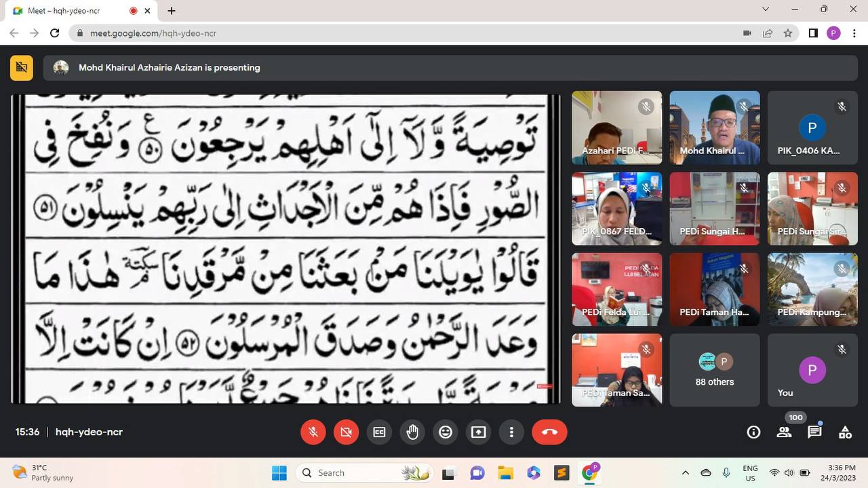This screenshot has height=488, width=868.
Task: Select the Mohd Khairul participant tile
Action: 715,128
